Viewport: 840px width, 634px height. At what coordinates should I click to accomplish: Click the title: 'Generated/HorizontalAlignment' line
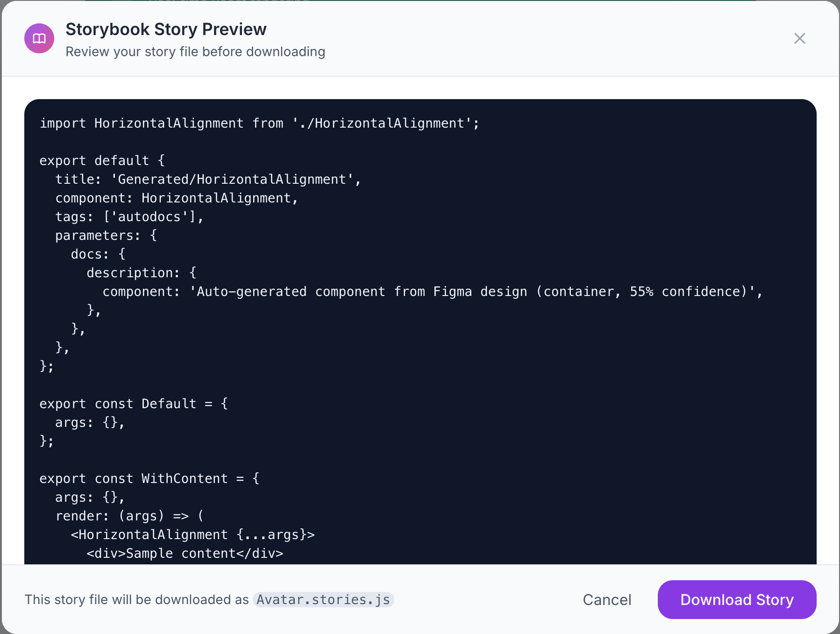pos(208,180)
